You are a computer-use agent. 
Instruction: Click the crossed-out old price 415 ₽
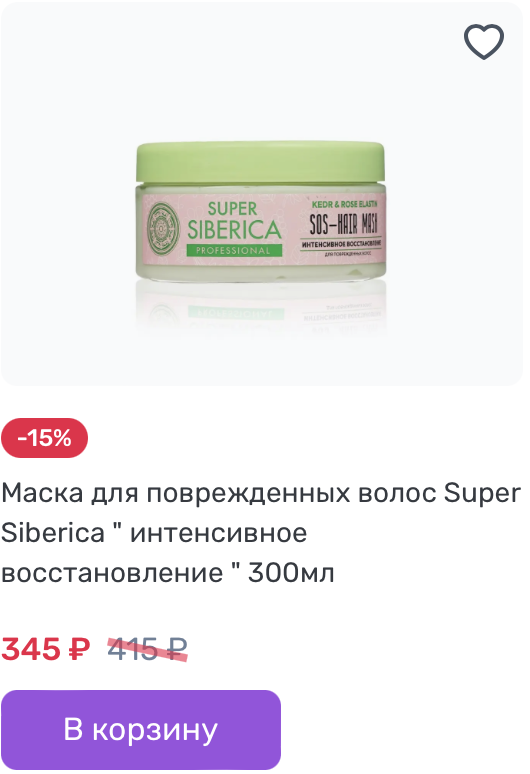click(148, 649)
